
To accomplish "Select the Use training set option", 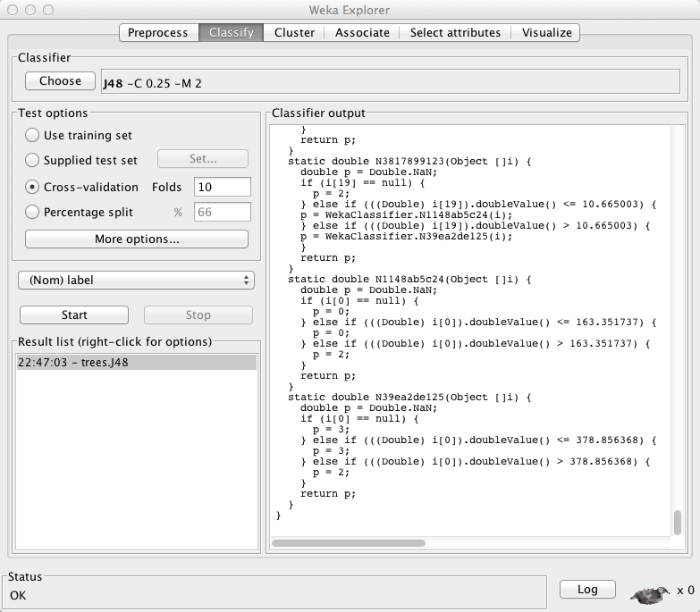I will (32, 136).
